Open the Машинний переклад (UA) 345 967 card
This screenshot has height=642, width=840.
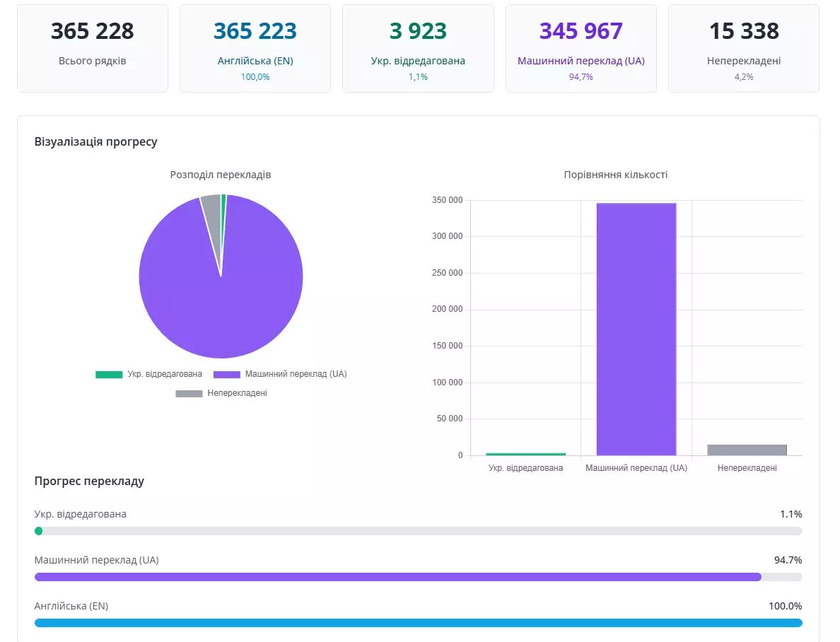pos(581,49)
